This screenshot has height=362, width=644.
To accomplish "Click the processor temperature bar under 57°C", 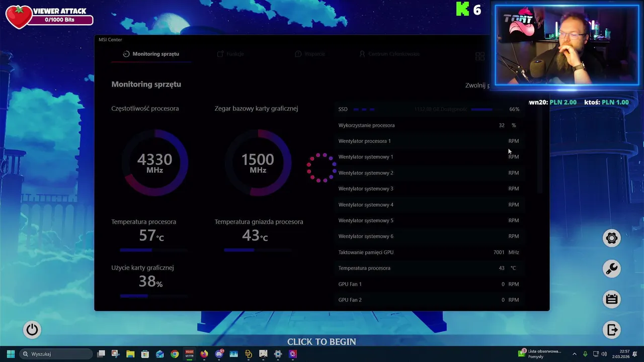I will pos(153,250).
